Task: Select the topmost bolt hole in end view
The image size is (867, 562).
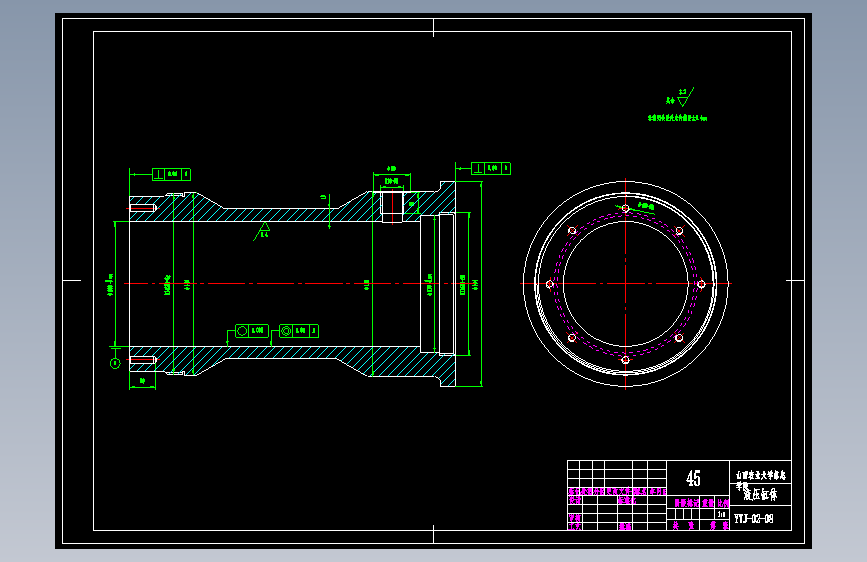Action: (625, 209)
